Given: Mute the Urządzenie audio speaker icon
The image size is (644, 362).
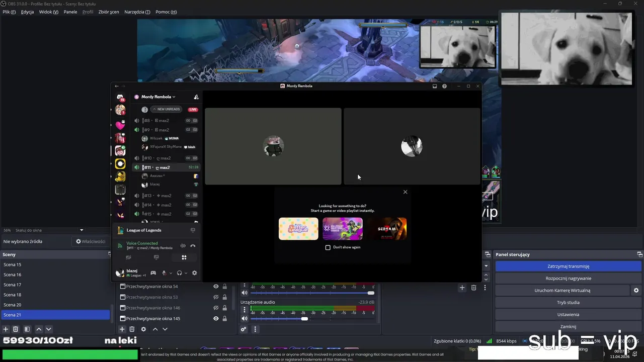Looking at the screenshot, I should (245, 318).
